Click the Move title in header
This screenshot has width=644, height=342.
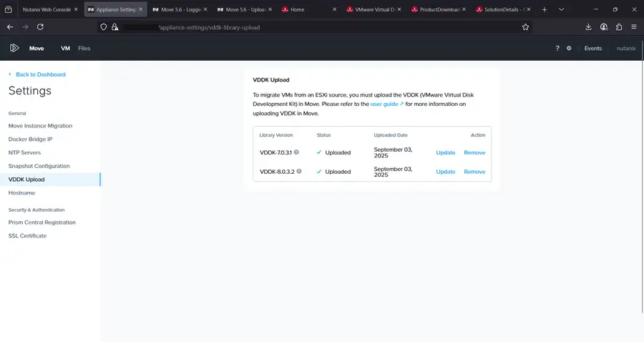tap(36, 48)
